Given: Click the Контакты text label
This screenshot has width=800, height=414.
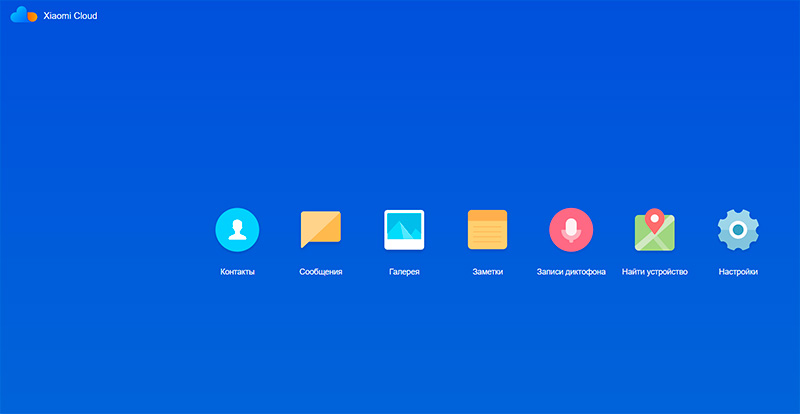Looking at the screenshot, I should point(237,272).
